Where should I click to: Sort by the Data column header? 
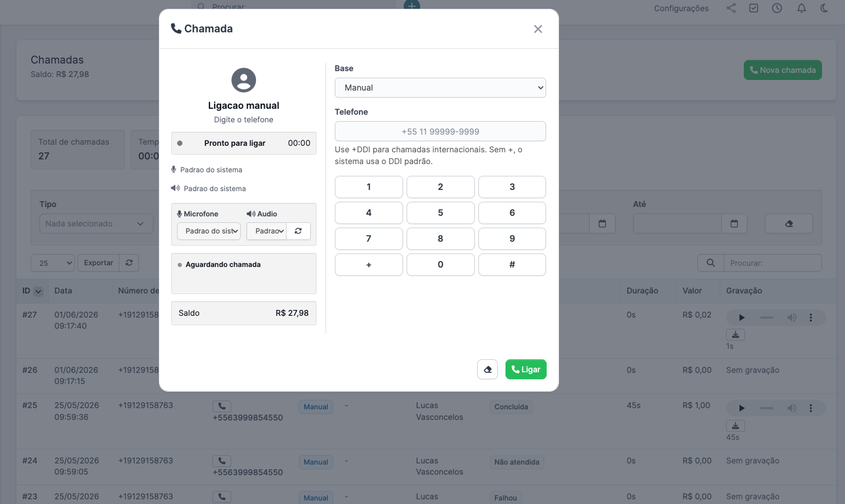(63, 291)
